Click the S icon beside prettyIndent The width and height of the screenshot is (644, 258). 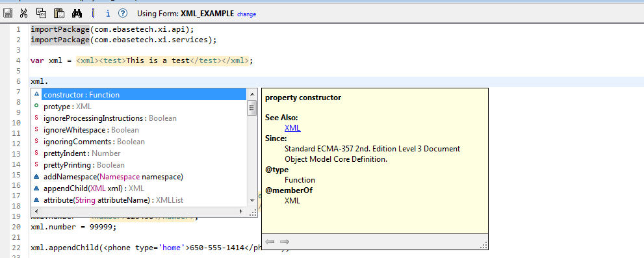pyautogui.click(x=36, y=153)
